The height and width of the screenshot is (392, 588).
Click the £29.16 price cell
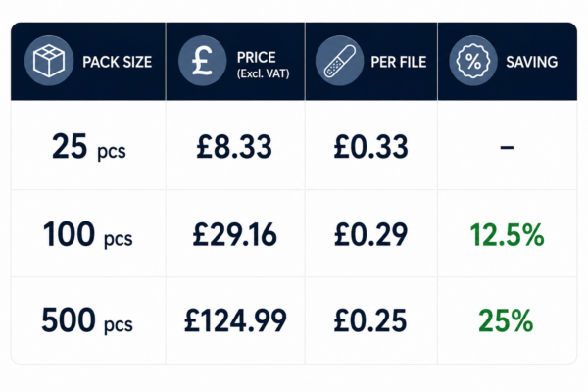point(235,234)
